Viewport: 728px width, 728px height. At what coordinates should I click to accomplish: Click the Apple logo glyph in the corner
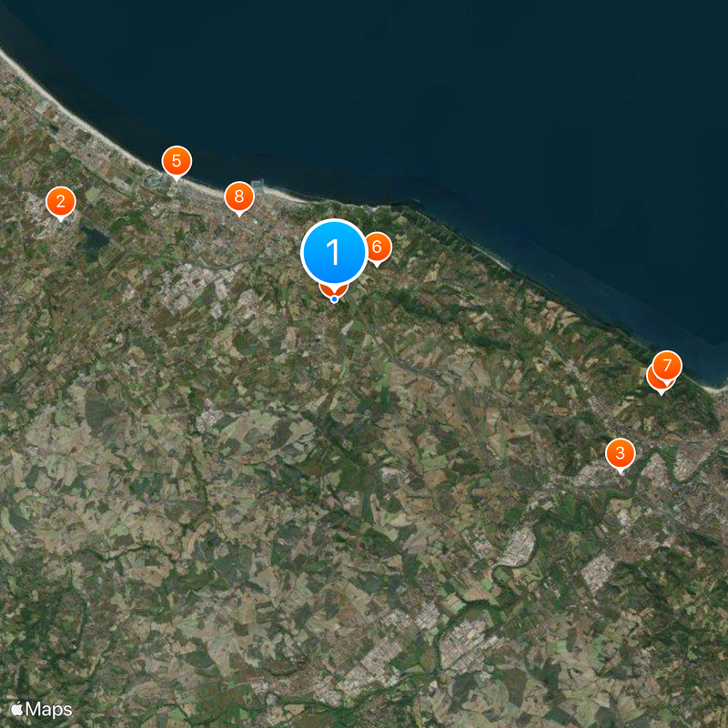tap(16, 709)
